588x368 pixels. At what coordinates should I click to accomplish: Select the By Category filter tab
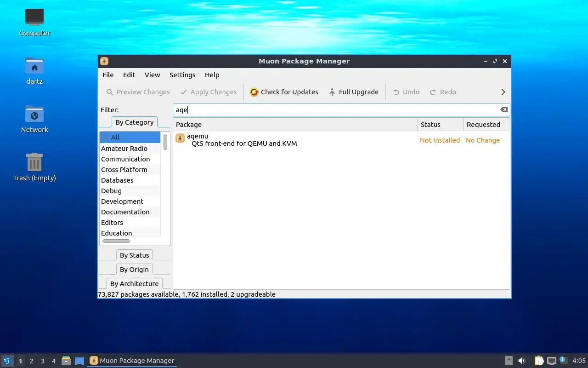(135, 122)
